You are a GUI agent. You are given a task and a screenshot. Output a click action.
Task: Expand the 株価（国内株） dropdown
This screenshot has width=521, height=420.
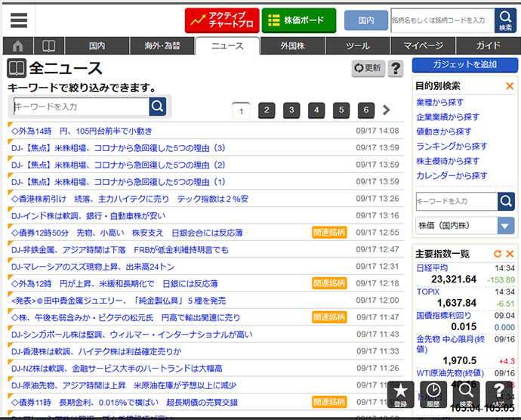pos(465,225)
